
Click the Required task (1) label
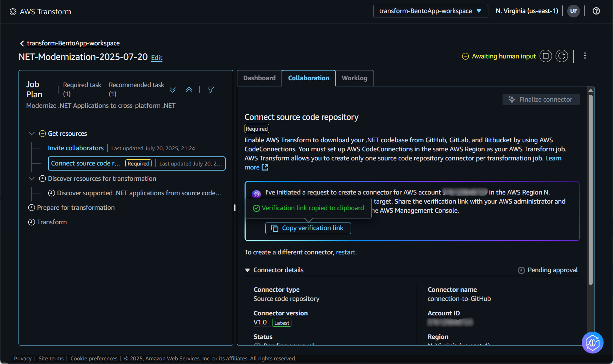(x=82, y=89)
